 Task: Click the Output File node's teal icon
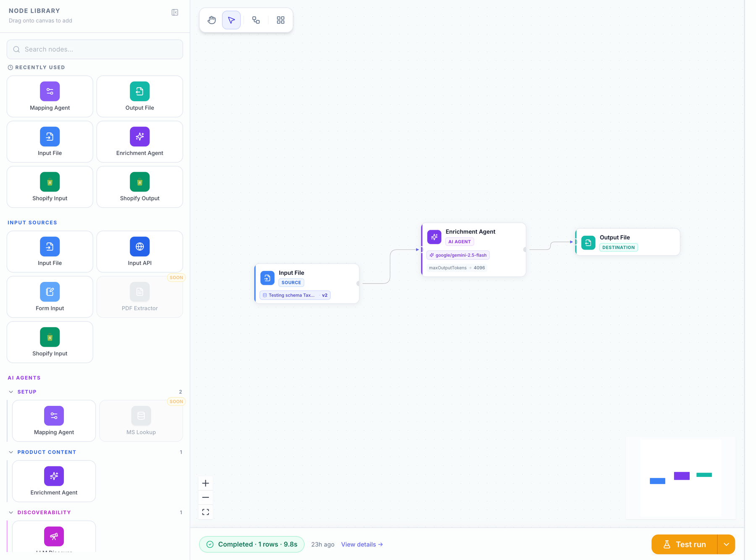pyautogui.click(x=588, y=243)
